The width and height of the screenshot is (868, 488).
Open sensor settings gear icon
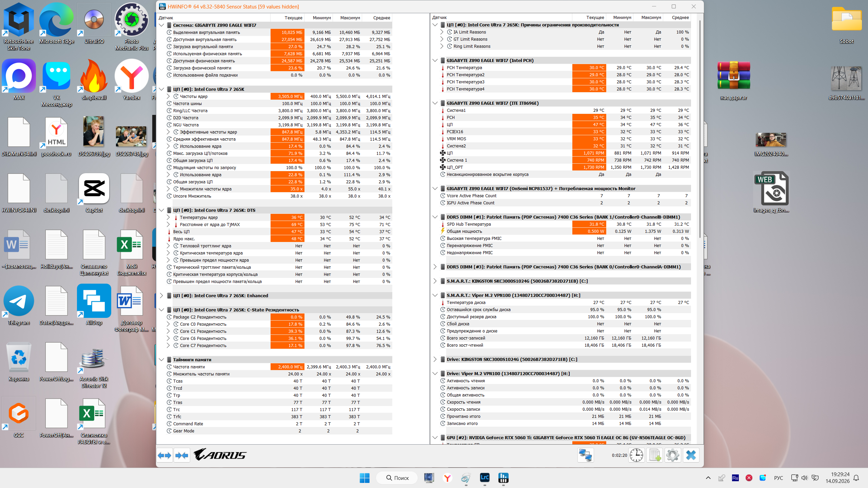click(673, 455)
